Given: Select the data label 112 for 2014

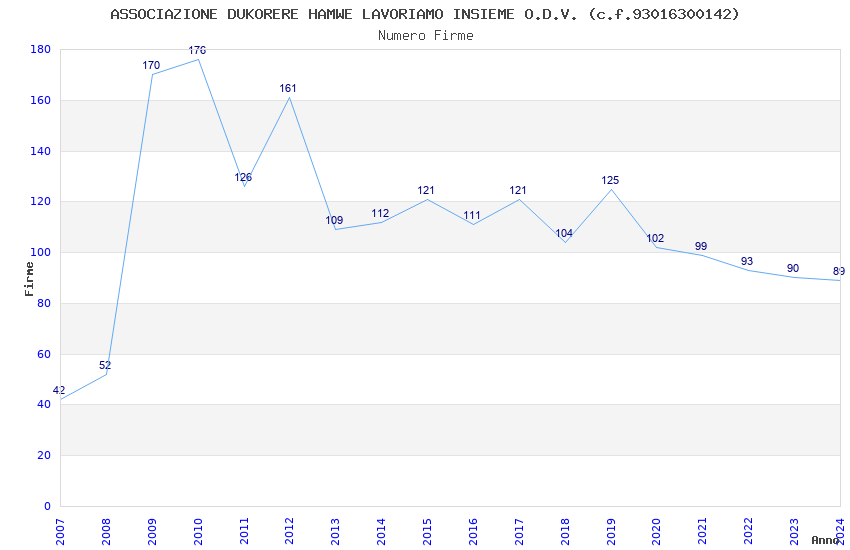Looking at the screenshot, I should coord(380,213).
